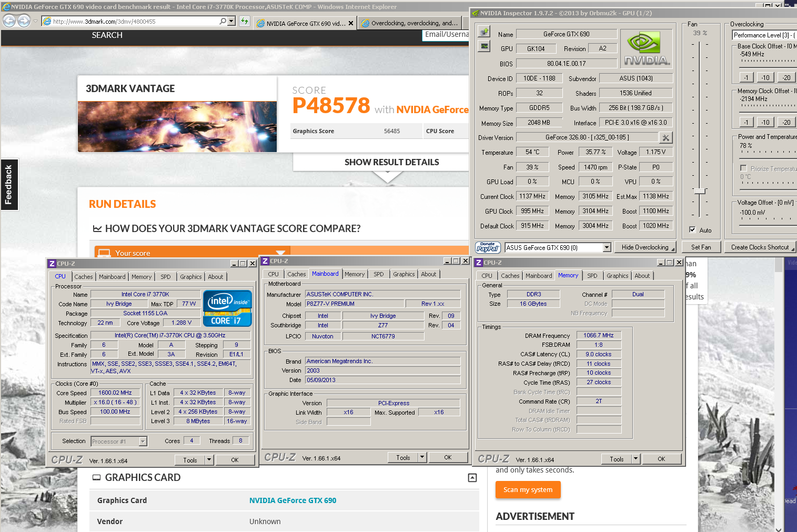The image size is (797, 532).
Task: Open the ASUS GeForce GTX 690 (0) GPU dropdown
Action: tap(607, 247)
